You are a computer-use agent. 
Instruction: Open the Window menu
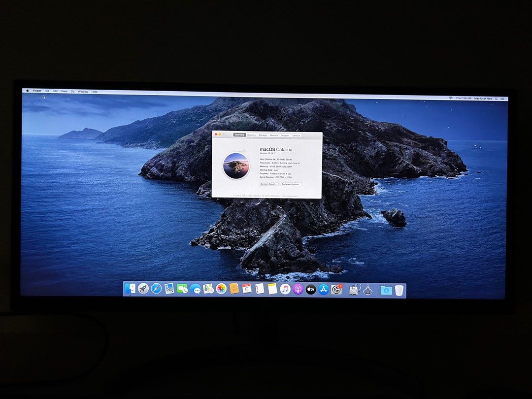[83, 92]
